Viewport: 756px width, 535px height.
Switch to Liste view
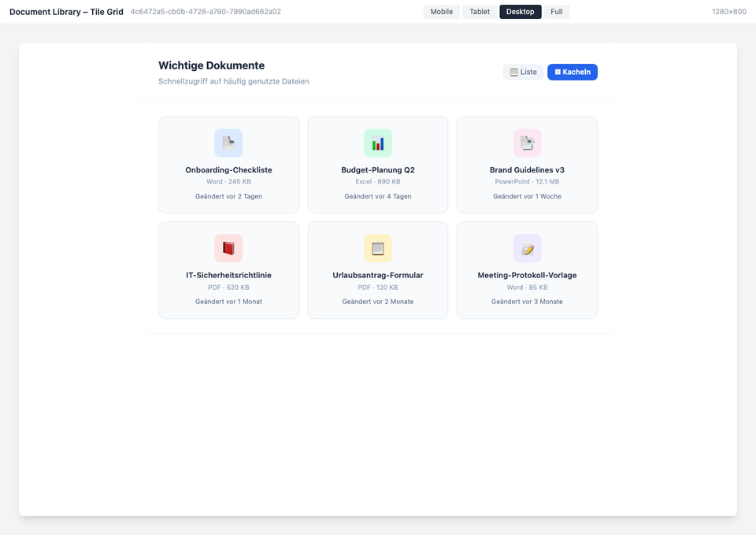[x=523, y=72]
